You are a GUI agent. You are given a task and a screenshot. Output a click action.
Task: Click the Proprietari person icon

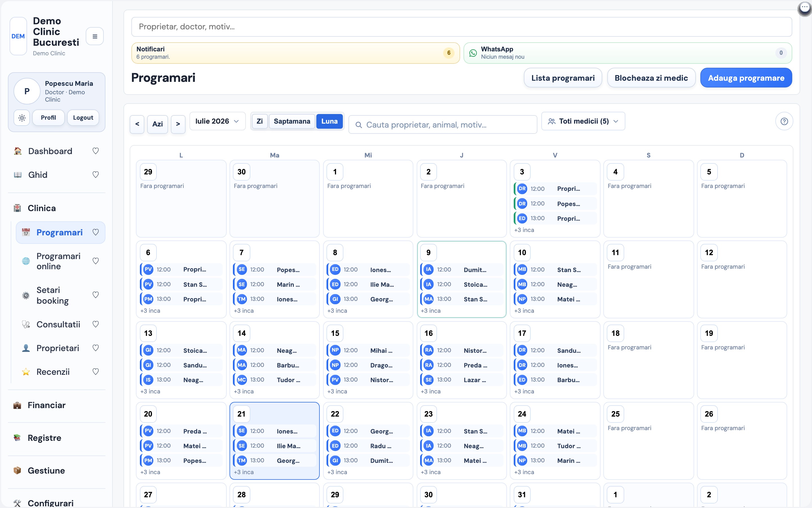point(26,348)
